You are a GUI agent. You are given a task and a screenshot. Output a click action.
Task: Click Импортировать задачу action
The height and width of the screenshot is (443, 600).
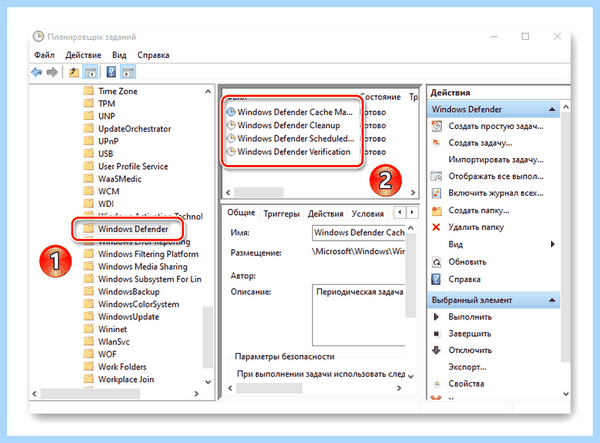tap(496, 160)
